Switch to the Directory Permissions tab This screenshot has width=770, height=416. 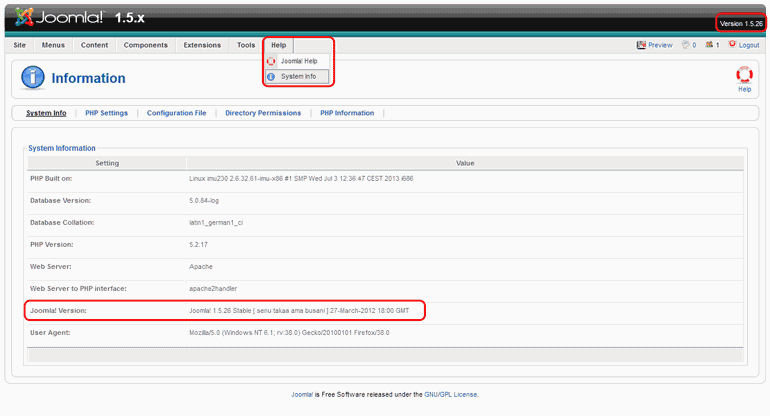click(x=263, y=113)
